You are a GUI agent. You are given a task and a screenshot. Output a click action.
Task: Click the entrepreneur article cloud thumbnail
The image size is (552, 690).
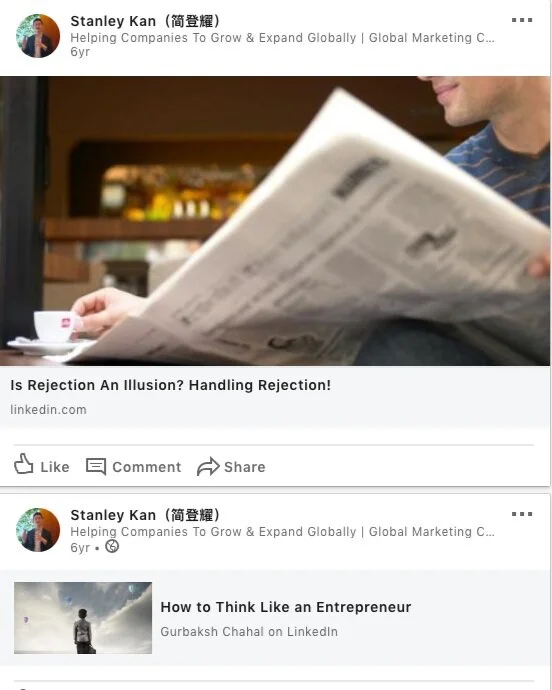[83, 618]
